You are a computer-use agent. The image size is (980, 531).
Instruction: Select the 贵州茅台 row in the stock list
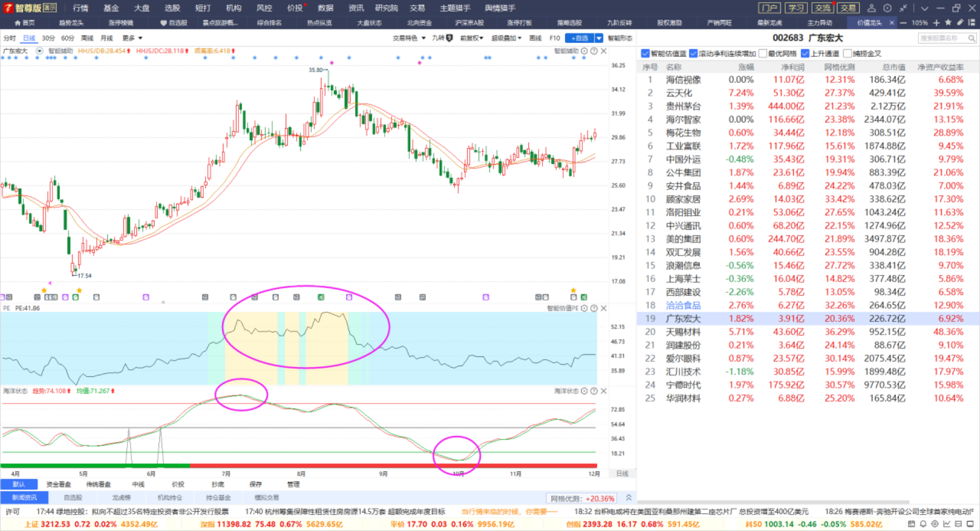click(x=808, y=106)
